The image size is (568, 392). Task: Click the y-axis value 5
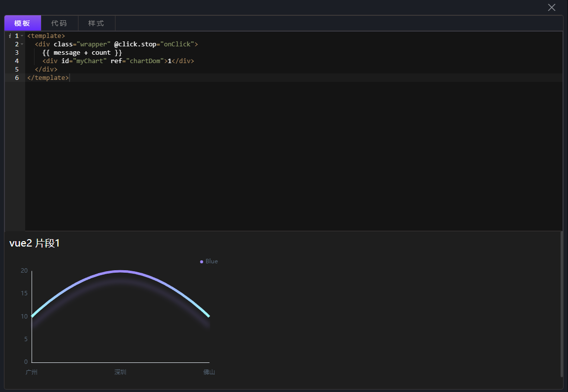pyautogui.click(x=26, y=339)
